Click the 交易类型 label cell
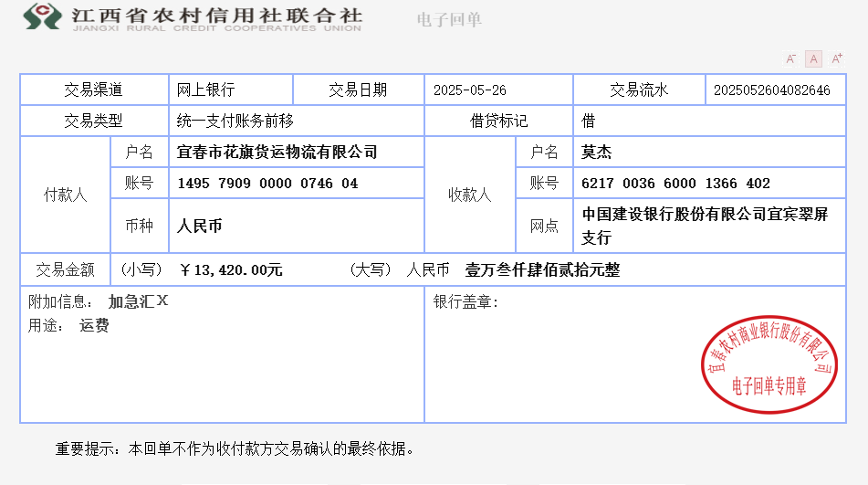 pyautogui.click(x=94, y=121)
